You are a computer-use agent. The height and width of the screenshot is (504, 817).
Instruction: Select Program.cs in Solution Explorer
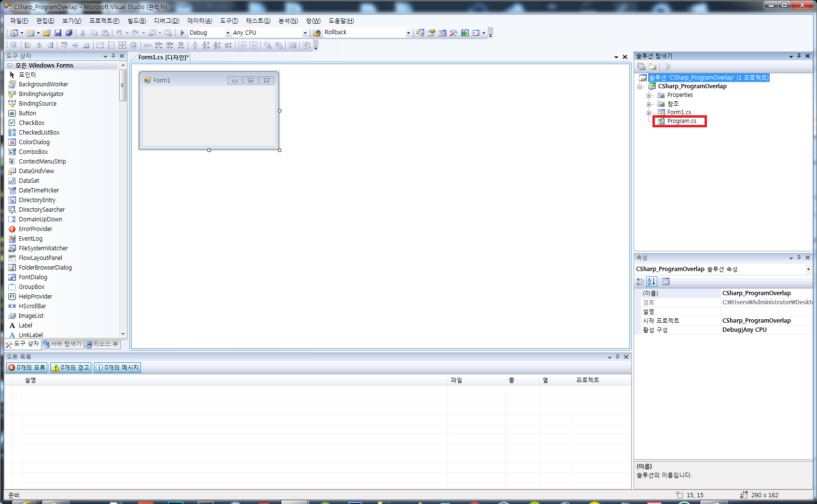(681, 121)
